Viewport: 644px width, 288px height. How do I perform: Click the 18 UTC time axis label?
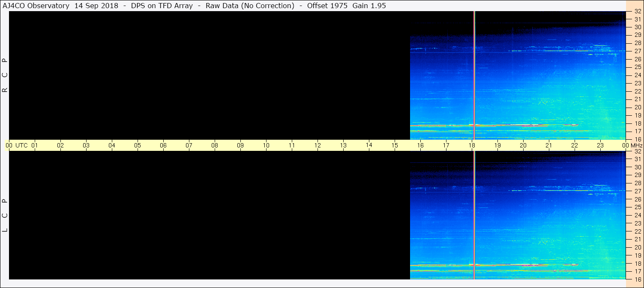(472, 145)
